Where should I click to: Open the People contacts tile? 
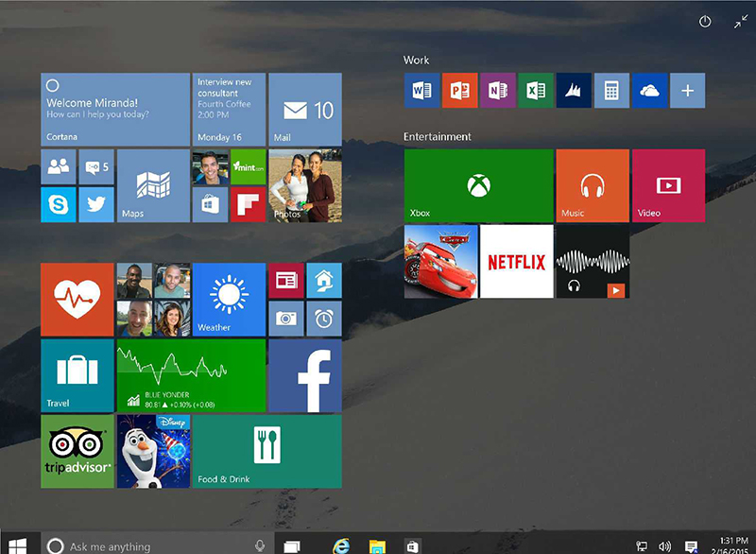pyautogui.click(x=59, y=166)
